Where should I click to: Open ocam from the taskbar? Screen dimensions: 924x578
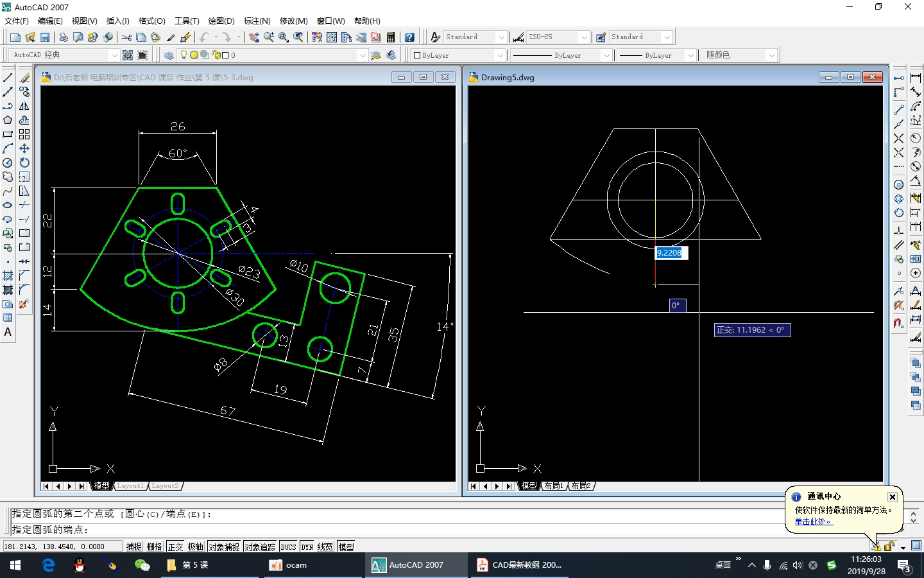click(x=289, y=565)
